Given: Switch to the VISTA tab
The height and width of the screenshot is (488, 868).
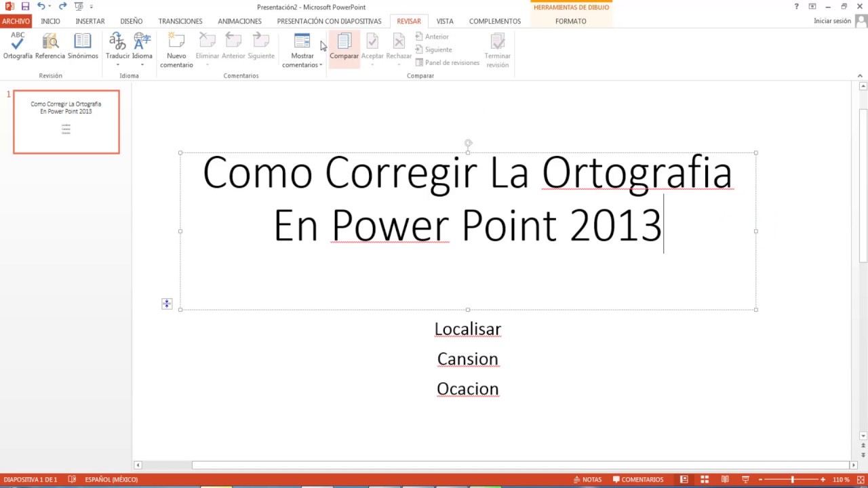Looking at the screenshot, I should point(445,21).
